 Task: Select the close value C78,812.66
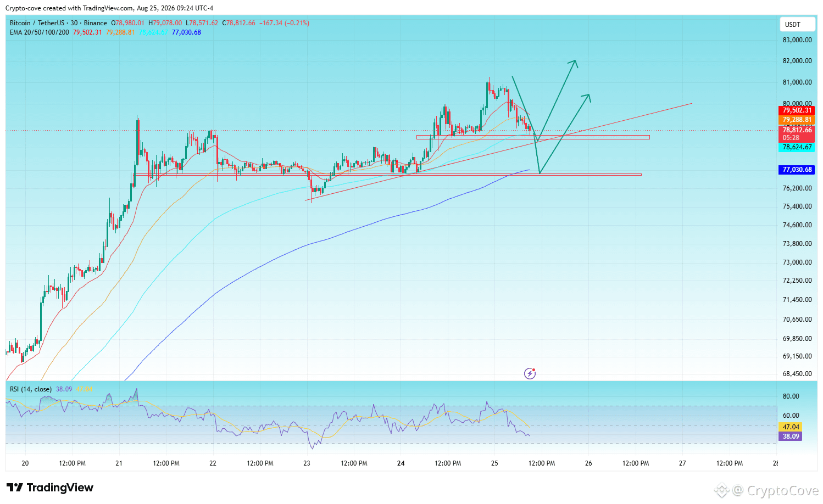pyautogui.click(x=238, y=23)
